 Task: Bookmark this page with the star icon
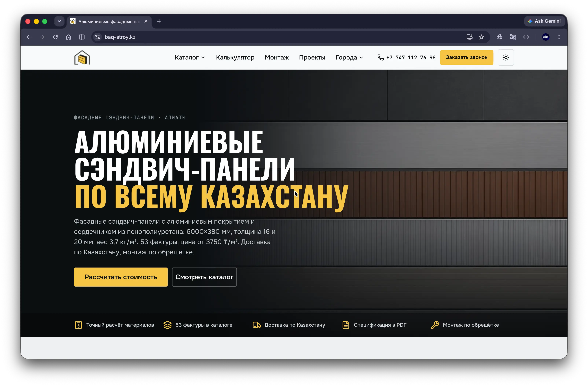481,37
